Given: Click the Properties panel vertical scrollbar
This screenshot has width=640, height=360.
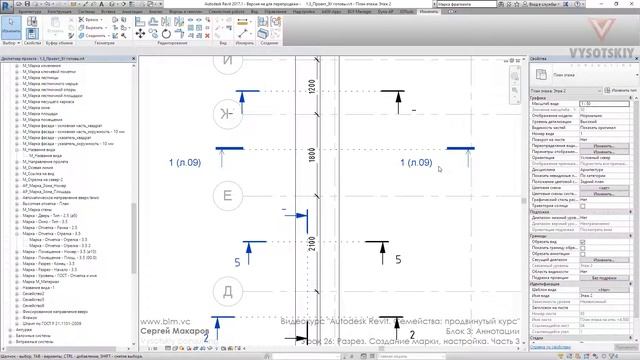Looking at the screenshot, I should [x=636, y=208].
